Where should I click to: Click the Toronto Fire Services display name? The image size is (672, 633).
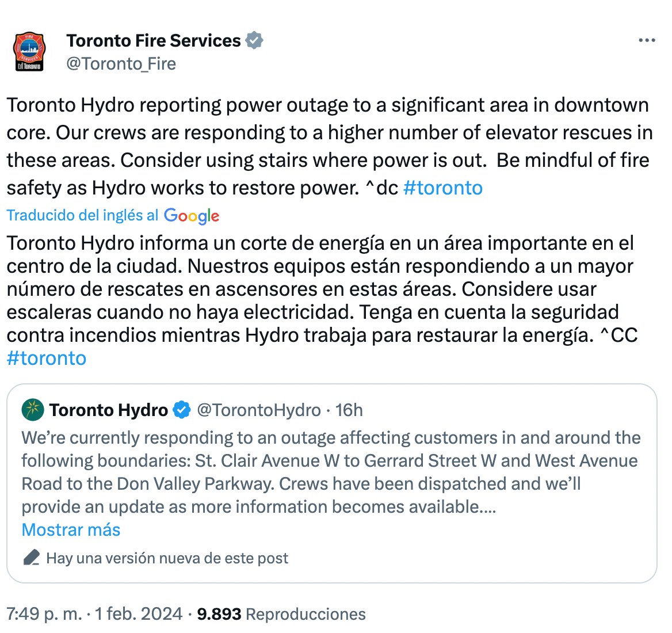153,41
